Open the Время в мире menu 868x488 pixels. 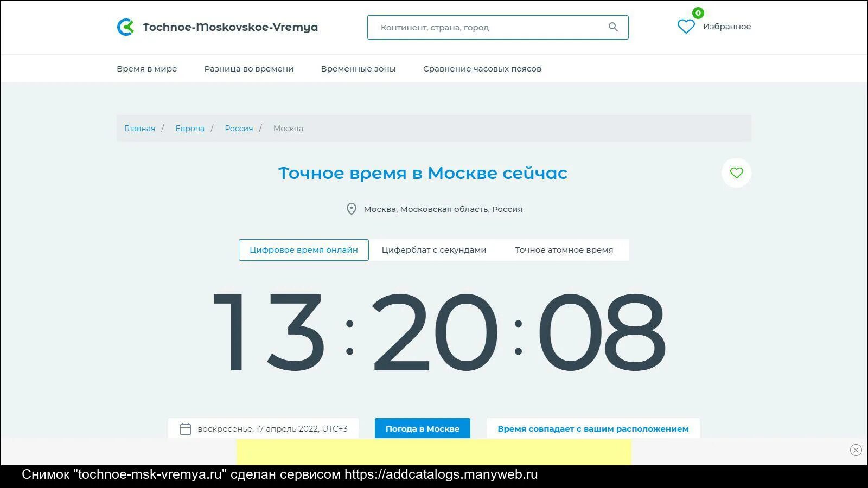click(x=147, y=69)
